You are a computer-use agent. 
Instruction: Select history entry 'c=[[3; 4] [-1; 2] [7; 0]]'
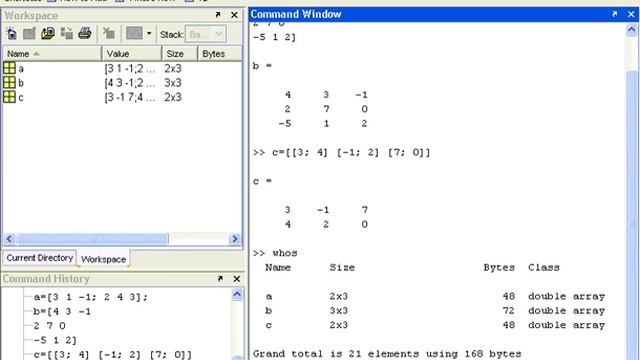click(112, 354)
